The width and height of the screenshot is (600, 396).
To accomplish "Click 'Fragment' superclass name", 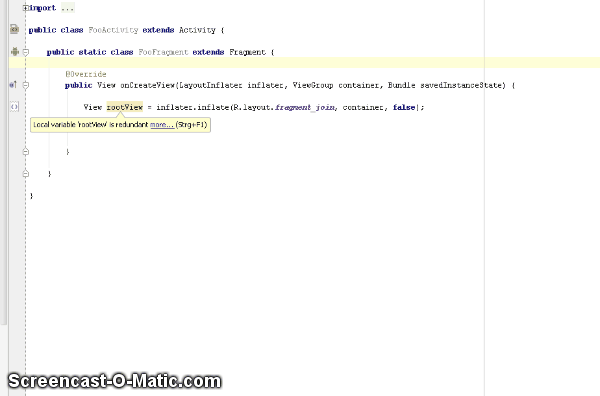I will tap(248, 52).
